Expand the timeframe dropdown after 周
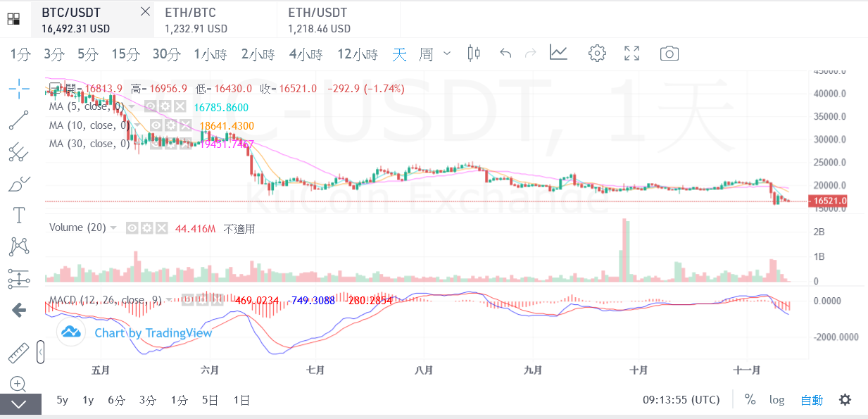 point(447,54)
